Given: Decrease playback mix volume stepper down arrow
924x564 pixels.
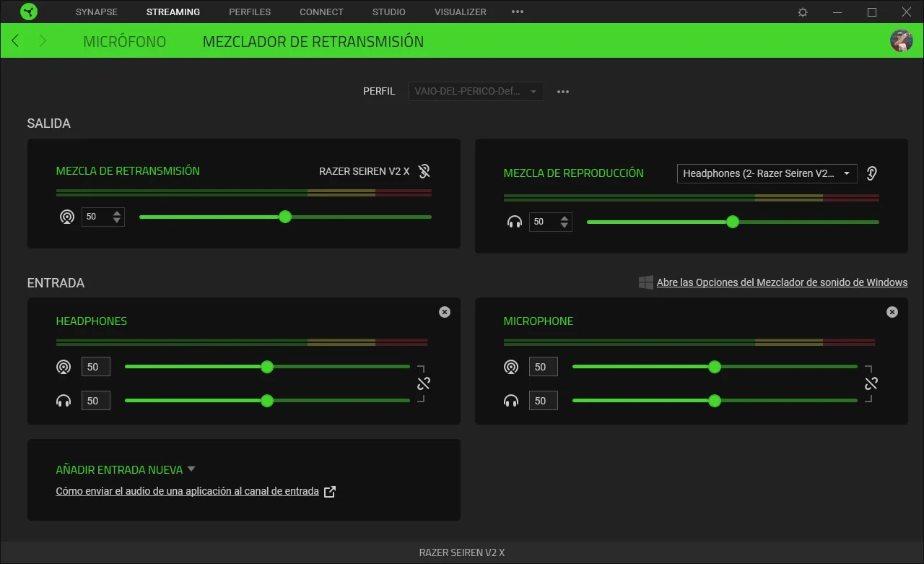Looking at the screenshot, I should 565,226.
